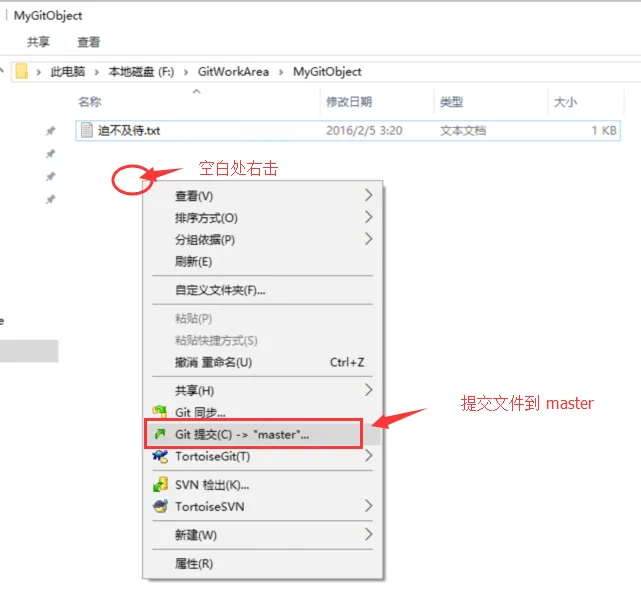This screenshot has width=641, height=605.
Task: Choose 属性(R) properties entry
Action: point(262,564)
